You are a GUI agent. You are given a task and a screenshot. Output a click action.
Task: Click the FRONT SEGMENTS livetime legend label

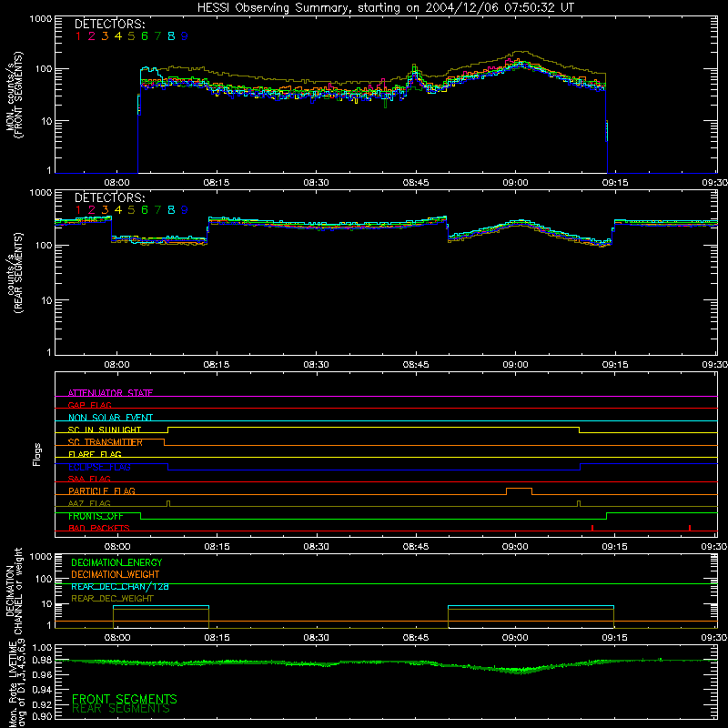pyautogui.click(x=125, y=699)
